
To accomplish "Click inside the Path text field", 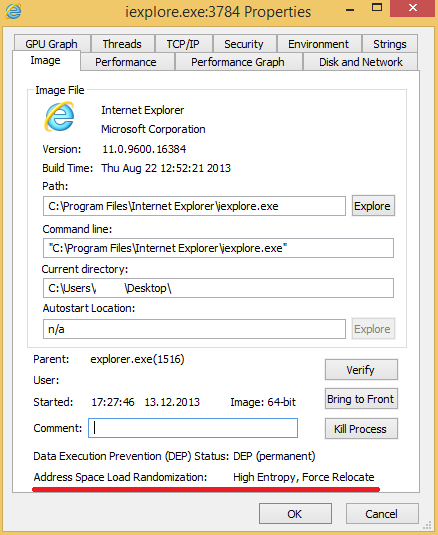I will point(194,206).
